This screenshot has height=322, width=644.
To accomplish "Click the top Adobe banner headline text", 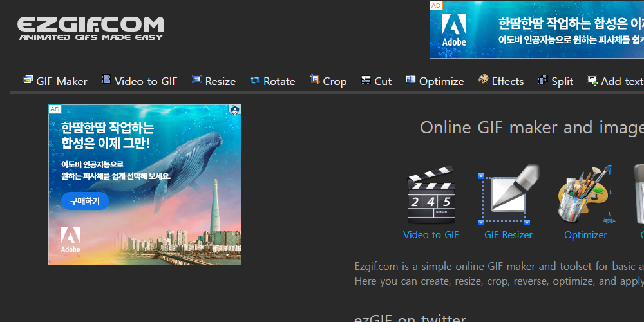I will [571, 23].
